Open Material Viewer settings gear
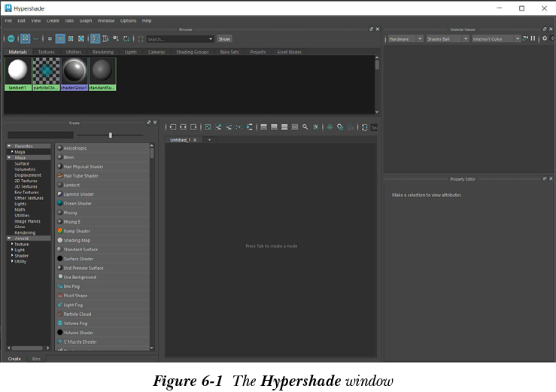Image resolution: width=556 pixels, height=392 pixels. click(x=545, y=38)
